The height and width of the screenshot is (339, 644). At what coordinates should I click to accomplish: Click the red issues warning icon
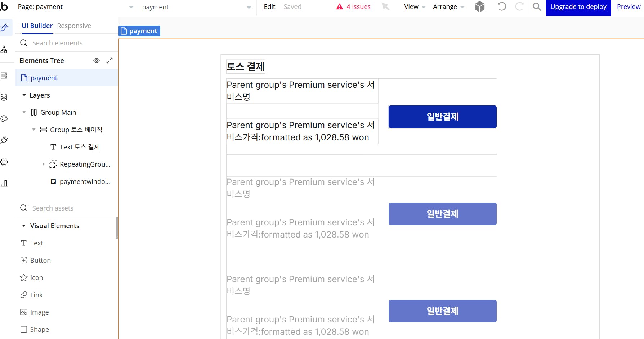click(x=339, y=7)
